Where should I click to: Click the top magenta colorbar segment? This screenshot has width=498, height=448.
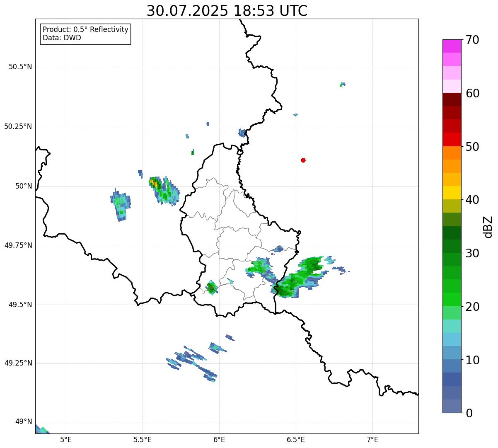click(x=452, y=46)
